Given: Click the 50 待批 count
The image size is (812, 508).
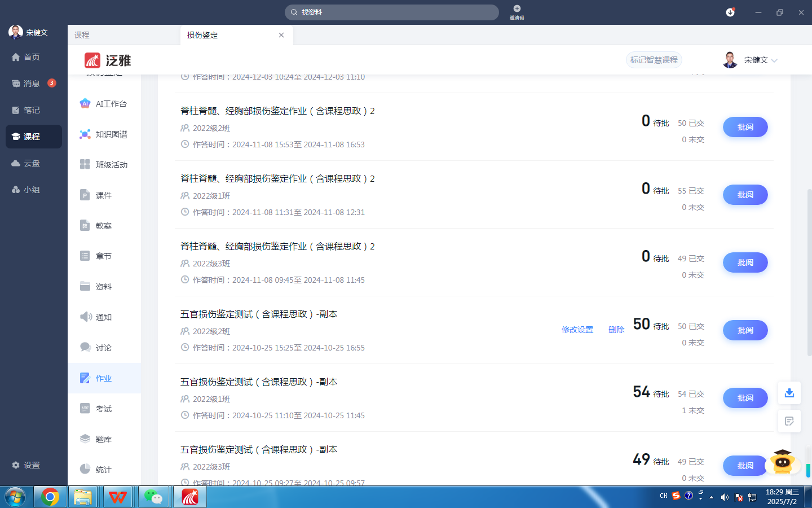Looking at the screenshot, I should click(651, 325).
